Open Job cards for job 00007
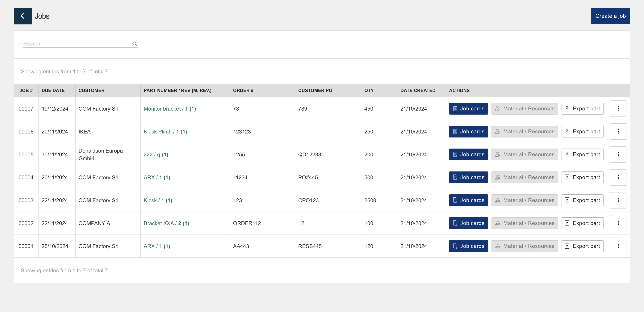The image size is (644, 312). [x=468, y=108]
